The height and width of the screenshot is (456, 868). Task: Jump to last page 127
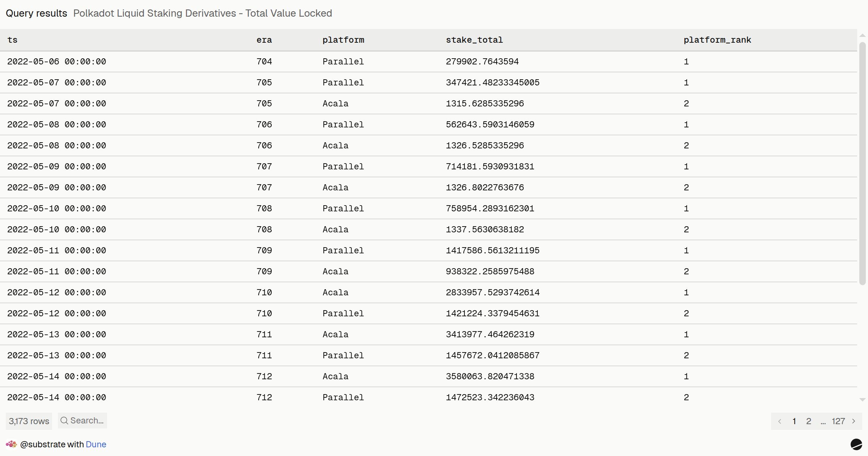[838, 421]
